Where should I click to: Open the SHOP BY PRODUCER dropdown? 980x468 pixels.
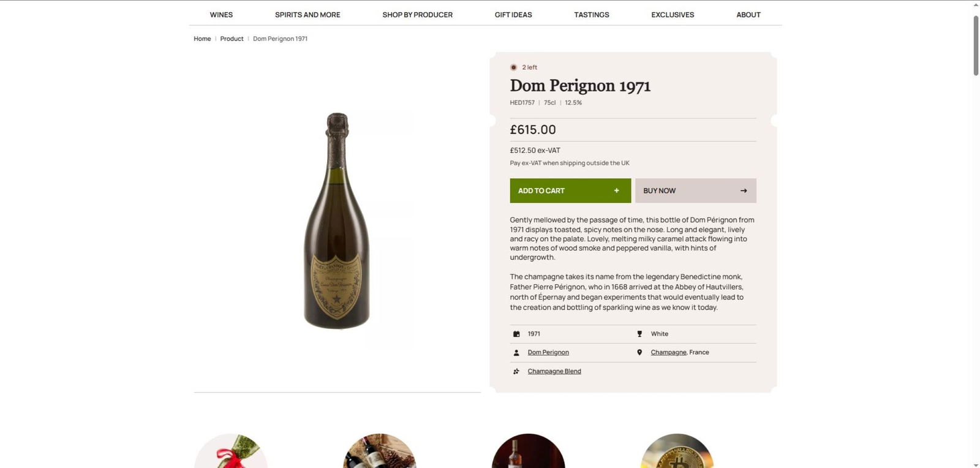point(417,15)
